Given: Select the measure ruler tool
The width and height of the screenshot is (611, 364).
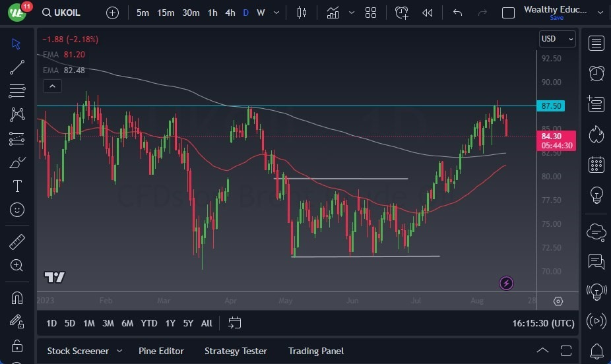Looking at the screenshot, I should point(17,242).
